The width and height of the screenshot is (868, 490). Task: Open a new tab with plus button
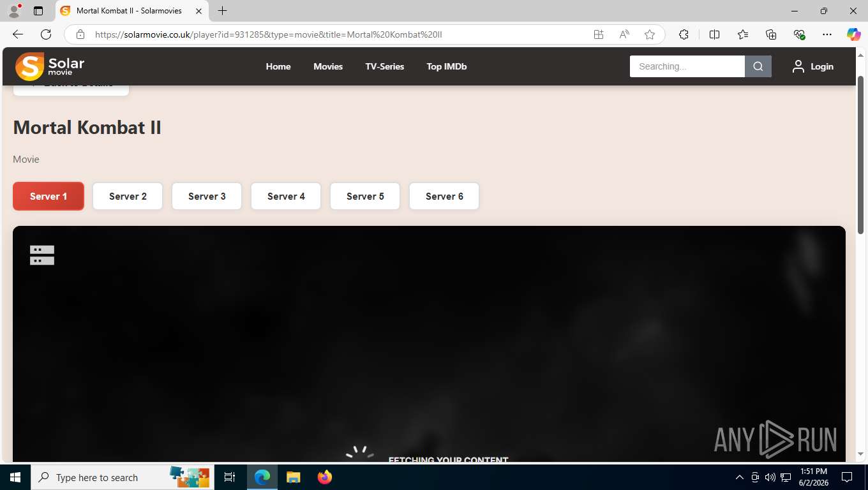coord(222,11)
